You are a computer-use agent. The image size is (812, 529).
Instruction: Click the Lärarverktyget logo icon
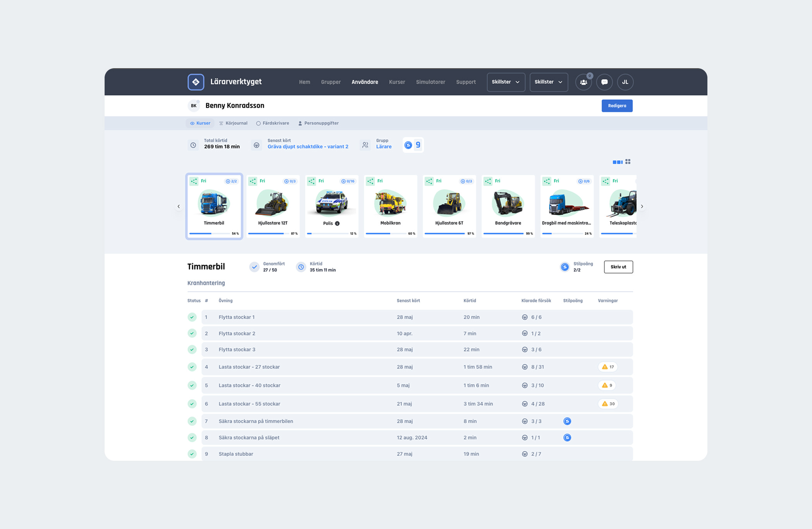tap(196, 82)
